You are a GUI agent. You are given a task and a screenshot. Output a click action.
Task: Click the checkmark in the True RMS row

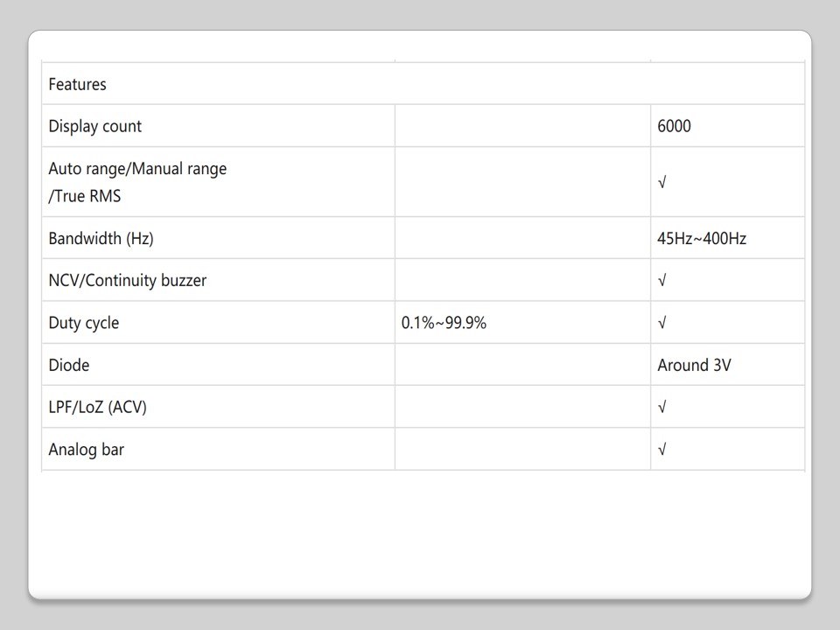coord(662,182)
